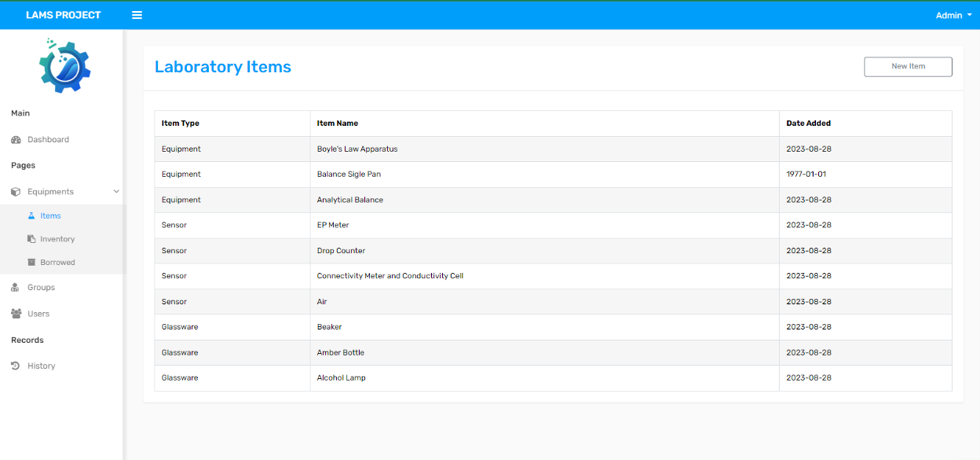The height and width of the screenshot is (460, 980).
Task: Click Equipment type in Boyle's Law row
Action: click(x=181, y=149)
